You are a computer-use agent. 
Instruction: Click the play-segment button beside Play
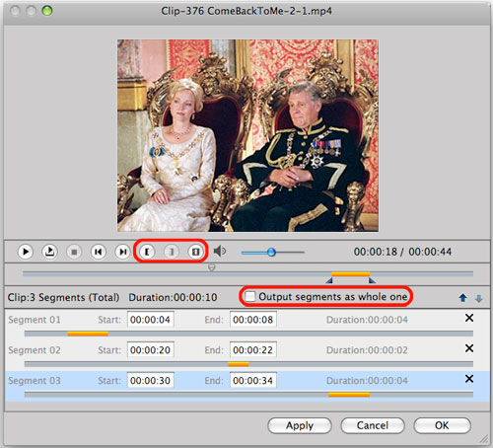[49, 252]
